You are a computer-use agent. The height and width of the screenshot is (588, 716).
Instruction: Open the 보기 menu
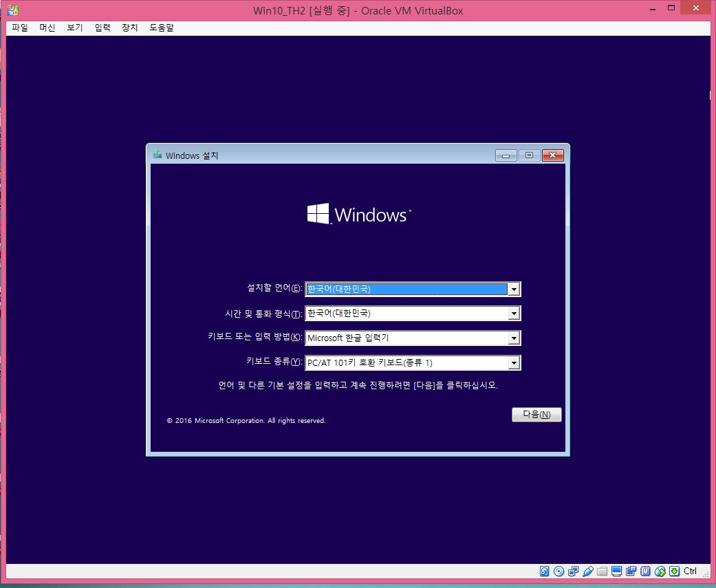pyautogui.click(x=74, y=28)
